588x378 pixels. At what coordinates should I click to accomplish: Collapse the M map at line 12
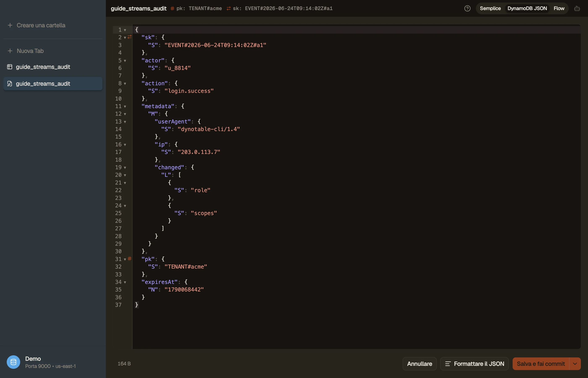click(x=125, y=114)
